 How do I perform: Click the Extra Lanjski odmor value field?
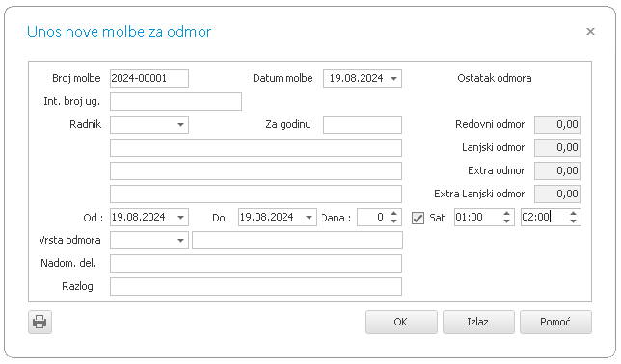[556, 194]
